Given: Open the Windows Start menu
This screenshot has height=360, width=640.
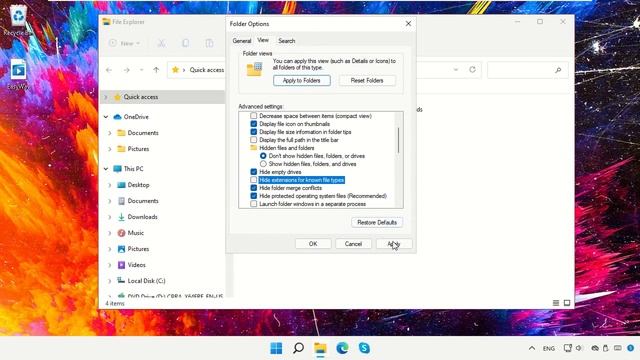Looking at the screenshot, I should tap(276, 348).
